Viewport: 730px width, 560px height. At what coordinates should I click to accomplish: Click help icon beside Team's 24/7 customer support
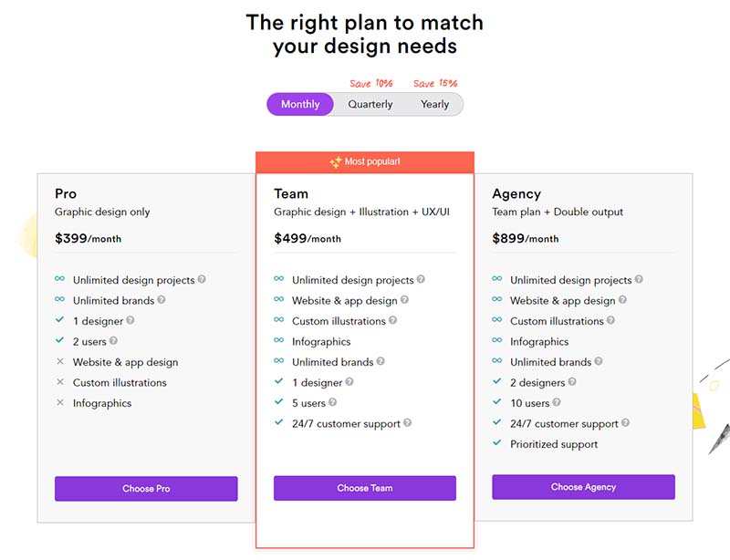tap(407, 422)
